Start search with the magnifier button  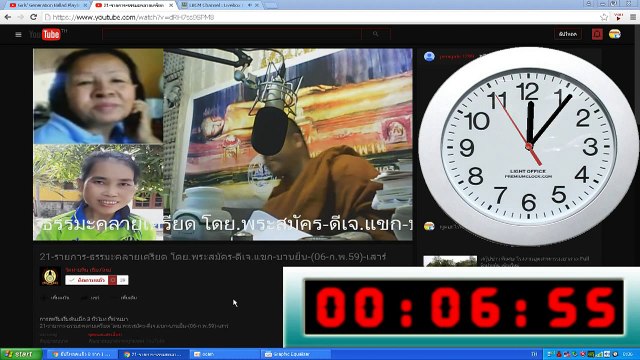point(376,34)
